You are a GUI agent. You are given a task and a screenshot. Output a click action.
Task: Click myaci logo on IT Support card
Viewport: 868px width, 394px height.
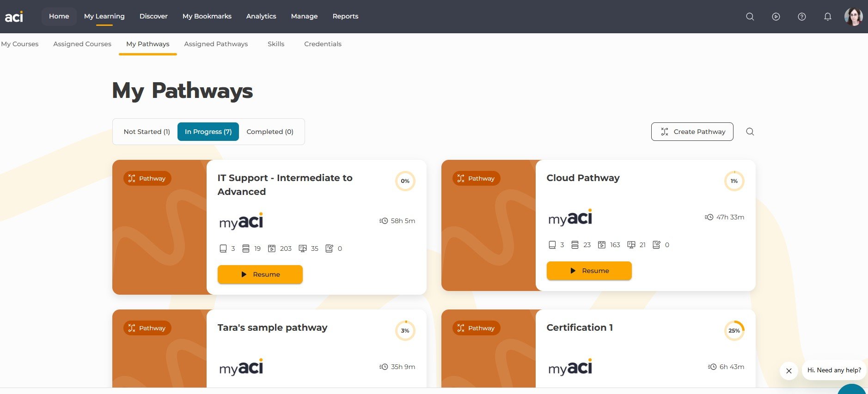coord(241,221)
